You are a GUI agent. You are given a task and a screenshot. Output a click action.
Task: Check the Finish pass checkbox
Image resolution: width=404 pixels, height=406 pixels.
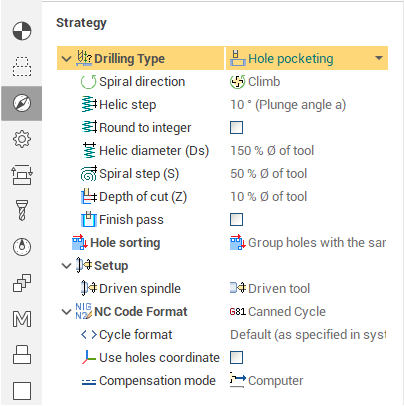[236, 220]
